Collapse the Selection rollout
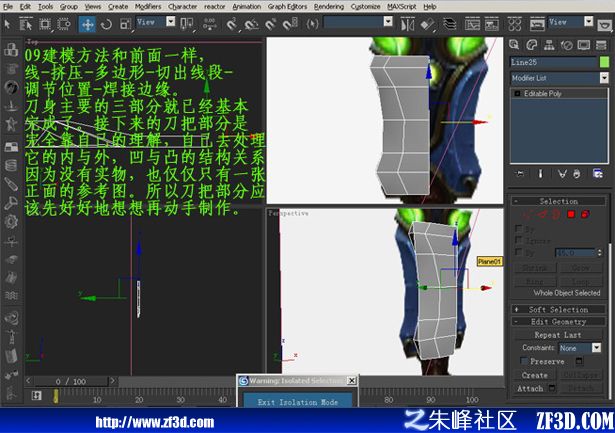This screenshot has height=433, width=615. point(559,201)
